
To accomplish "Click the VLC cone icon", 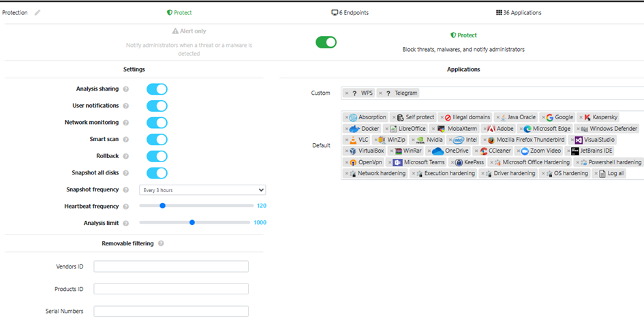I will coord(353,140).
